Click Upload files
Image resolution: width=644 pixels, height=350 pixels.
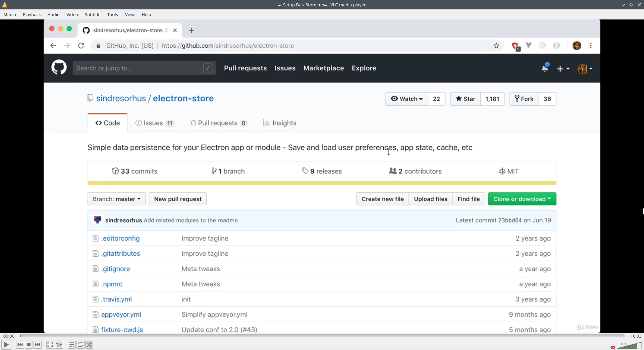point(431,199)
